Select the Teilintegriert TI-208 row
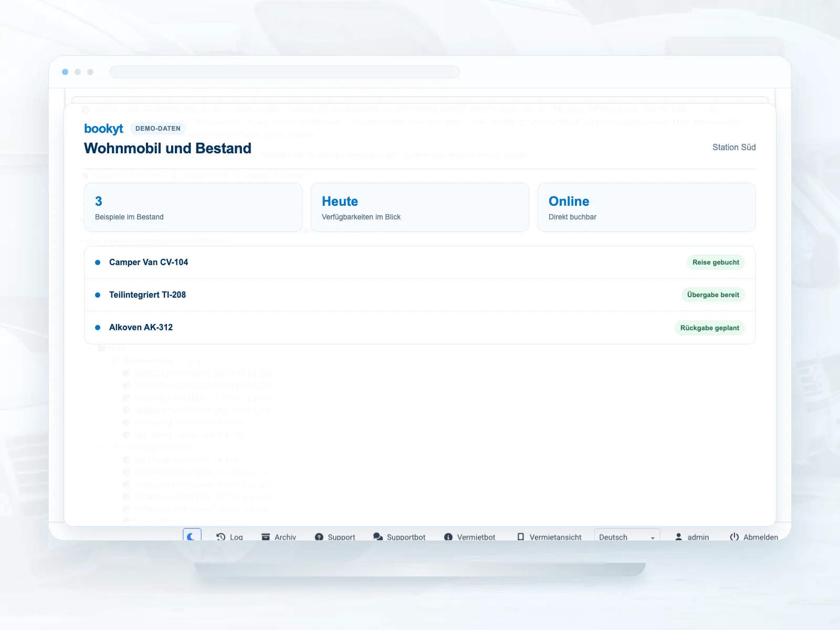The width and height of the screenshot is (840, 630). coord(420,295)
